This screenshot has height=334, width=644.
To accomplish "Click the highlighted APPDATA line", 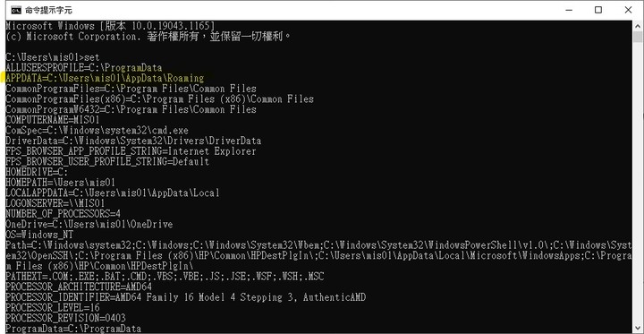I will coord(105,78).
